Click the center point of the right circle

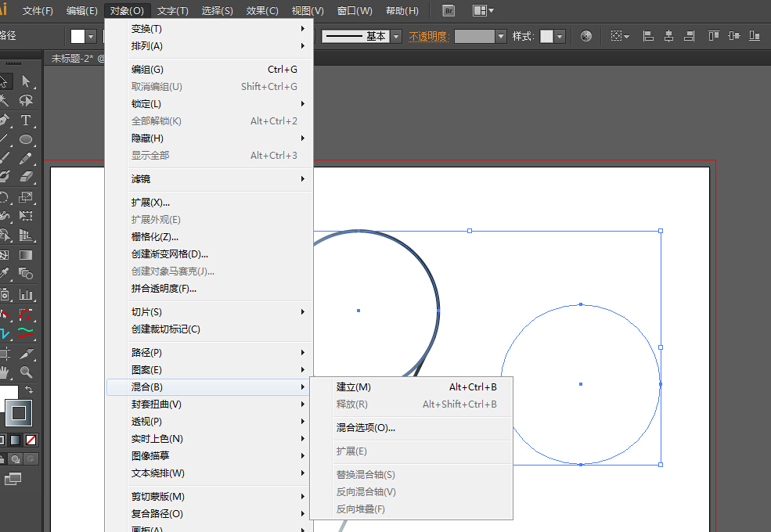580,384
